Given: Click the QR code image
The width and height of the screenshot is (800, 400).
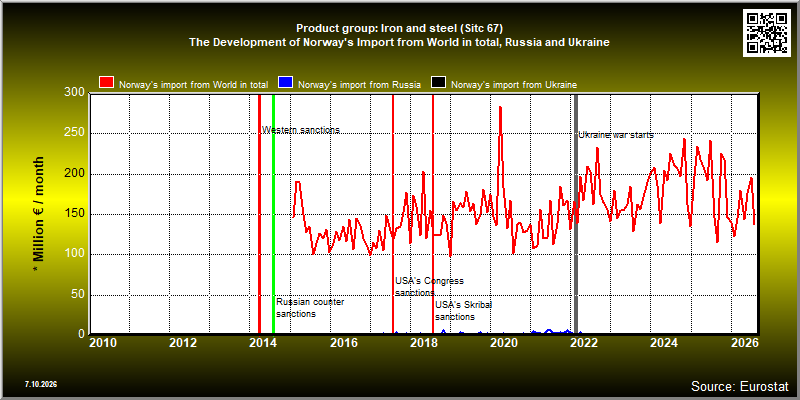Looking at the screenshot, I should pyautogui.click(x=767, y=32).
